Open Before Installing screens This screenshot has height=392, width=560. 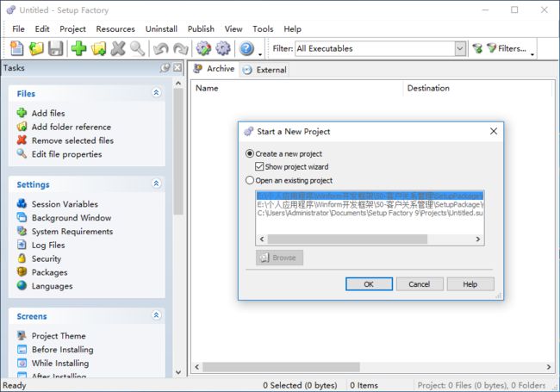point(55,349)
